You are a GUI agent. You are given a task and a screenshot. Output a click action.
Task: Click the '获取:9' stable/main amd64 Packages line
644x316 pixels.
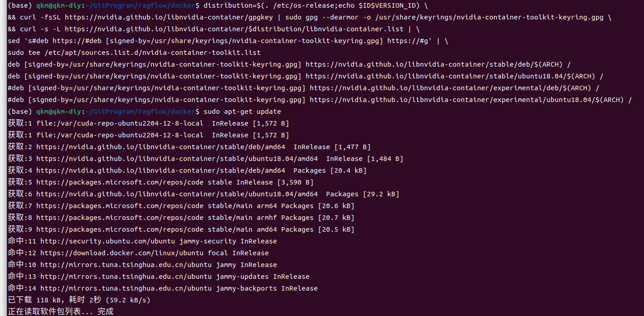pyautogui.click(x=181, y=229)
